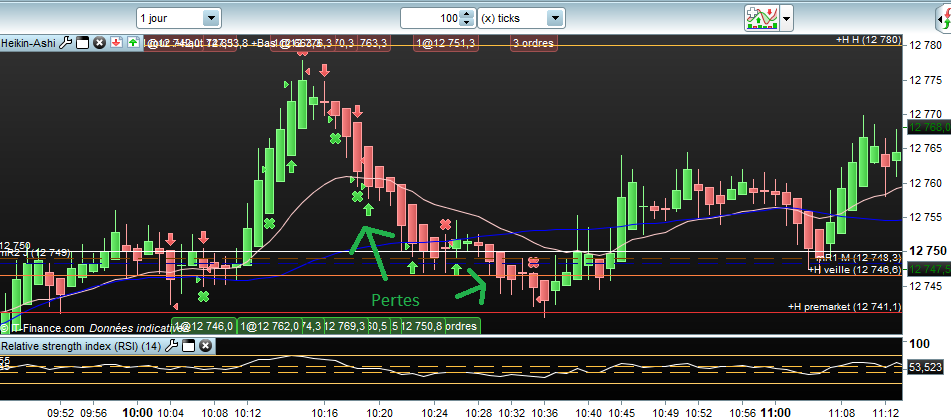Click green up-arrow buy icon in Heikin-Ashi header
951x419 pixels.
[x=133, y=43]
